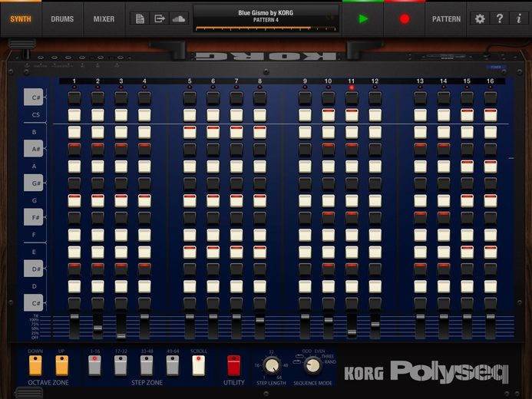Click the KORG Polyseq logo

(426, 372)
